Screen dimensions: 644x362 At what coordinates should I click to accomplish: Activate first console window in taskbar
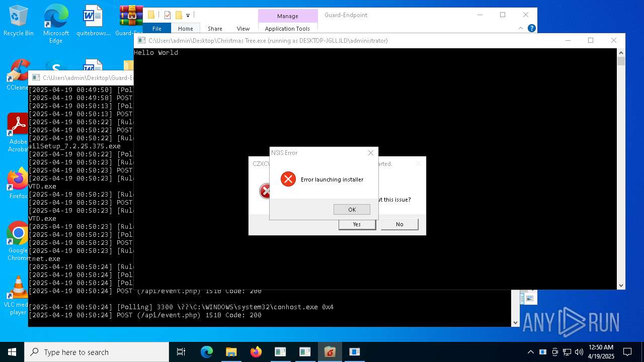[280, 352]
